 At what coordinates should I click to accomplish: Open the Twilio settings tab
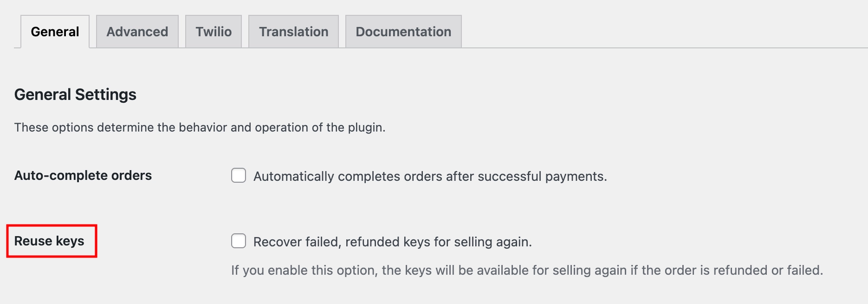coord(214,32)
